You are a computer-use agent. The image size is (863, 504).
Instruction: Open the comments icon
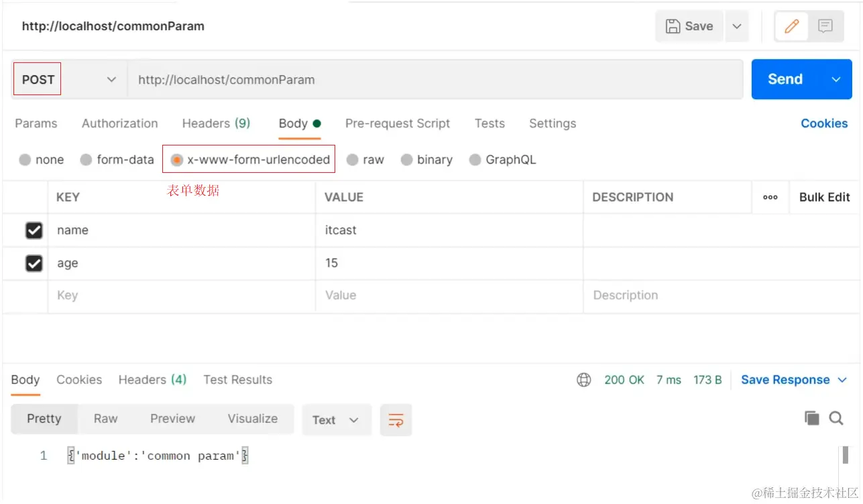tap(825, 26)
